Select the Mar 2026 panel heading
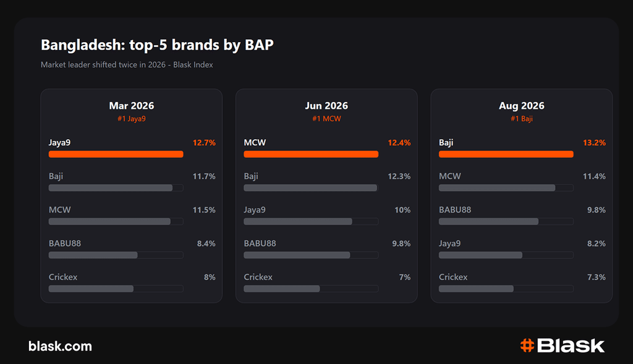The height and width of the screenshot is (364, 633). click(132, 106)
